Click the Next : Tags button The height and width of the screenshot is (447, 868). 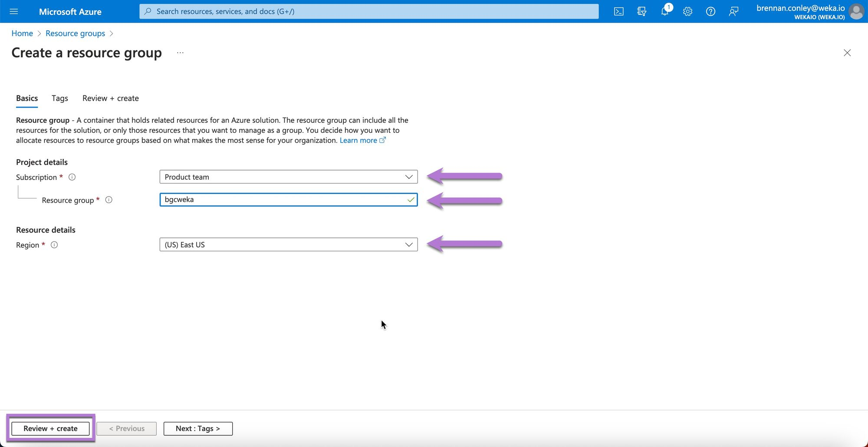(x=198, y=428)
